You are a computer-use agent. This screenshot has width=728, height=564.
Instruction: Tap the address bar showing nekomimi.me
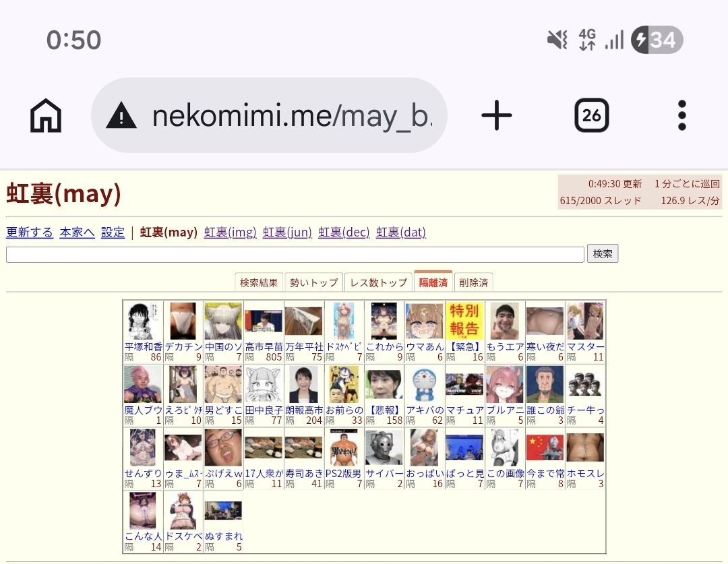coord(269,116)
